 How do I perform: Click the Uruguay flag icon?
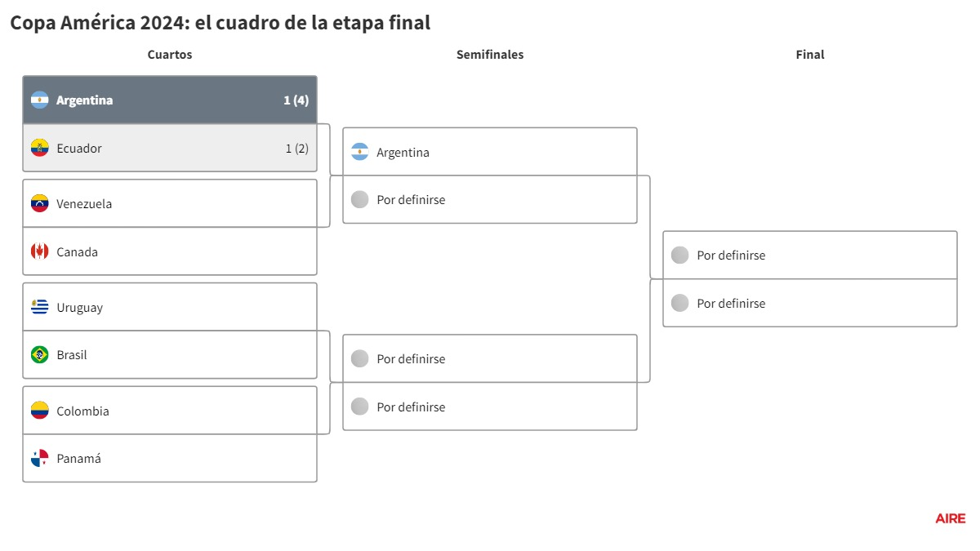coord(40,308)
